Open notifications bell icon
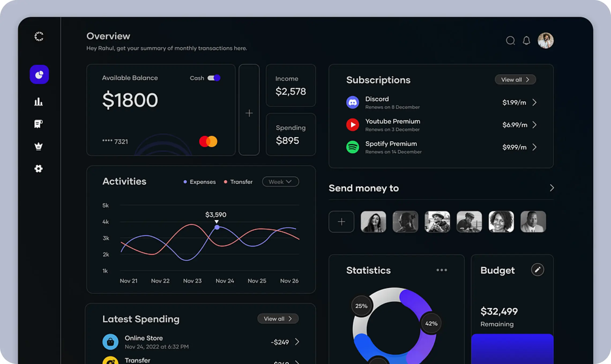This screenshot has height=364, width=611. pos(526,41)
